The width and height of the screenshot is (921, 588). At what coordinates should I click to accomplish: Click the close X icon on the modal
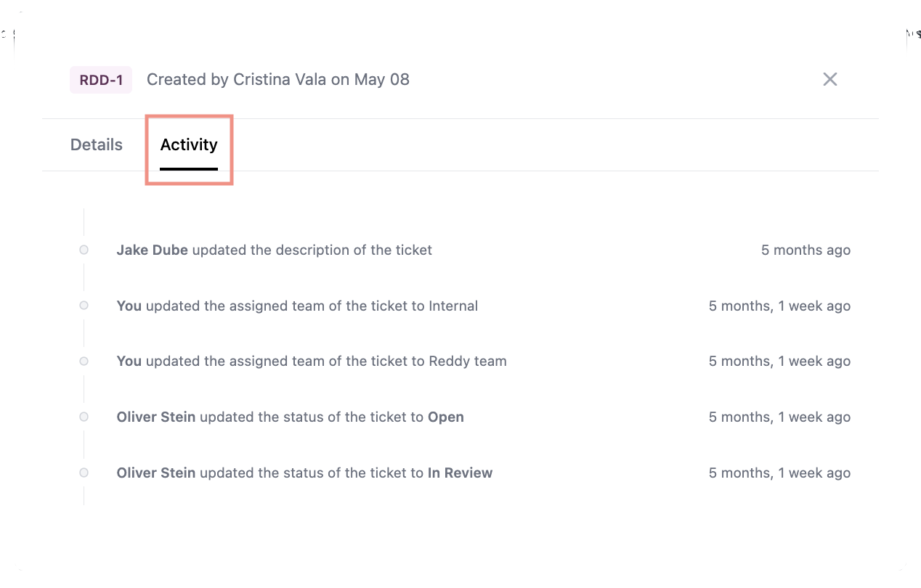tap(830, 79)
